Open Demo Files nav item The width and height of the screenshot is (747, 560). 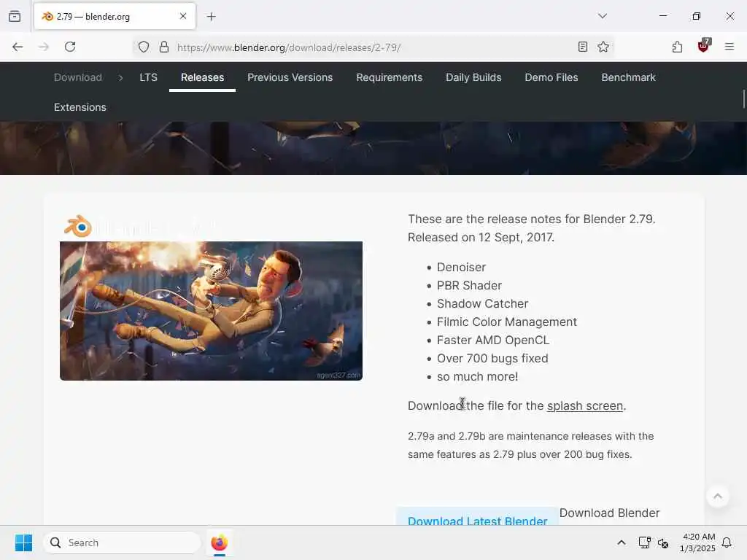(x=551, y=77)
